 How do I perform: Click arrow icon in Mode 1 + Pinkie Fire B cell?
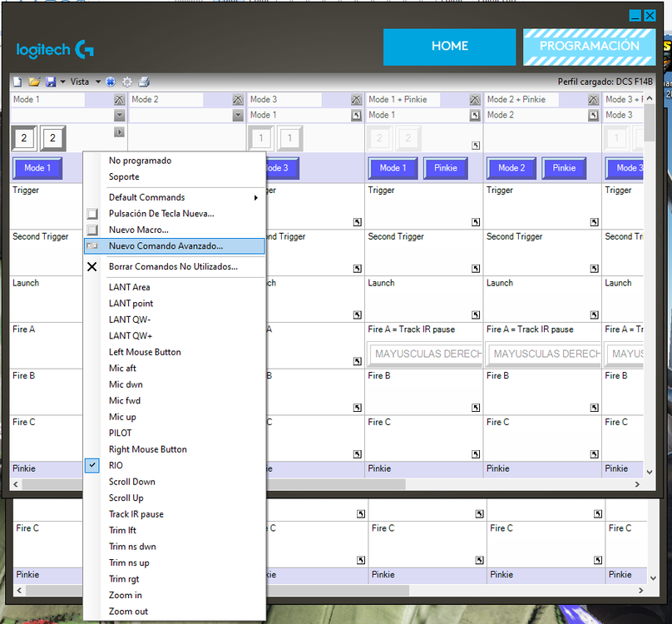476,408
